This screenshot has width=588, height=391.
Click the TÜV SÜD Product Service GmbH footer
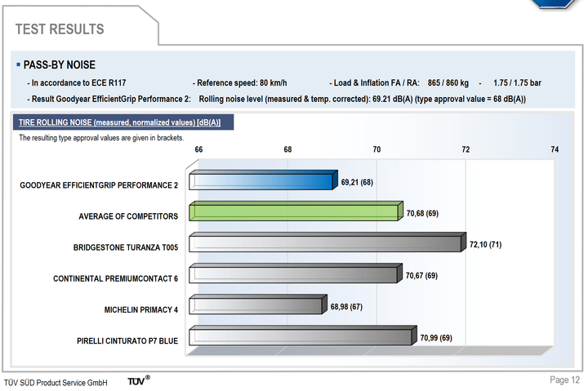point(56,383)
